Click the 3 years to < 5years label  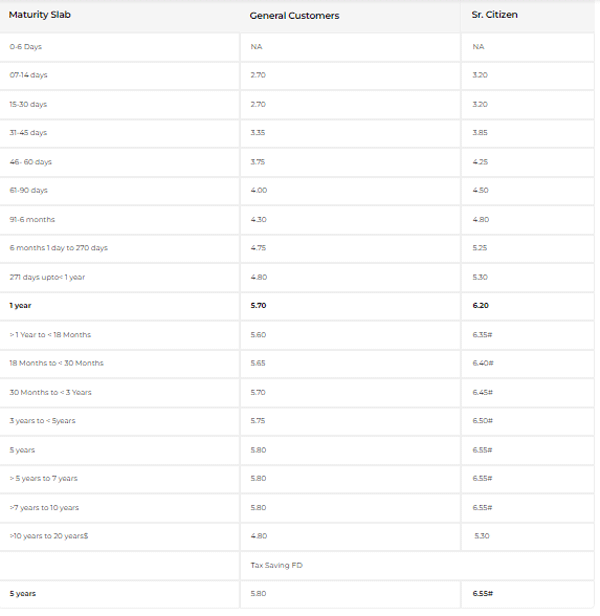tap(42, 421)
